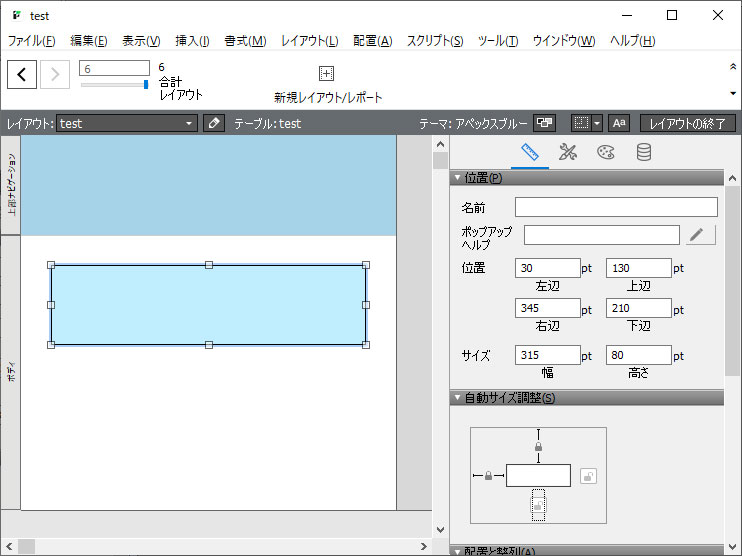
Task: Open the レイアウト(L) menu
Action: [309, 41]
